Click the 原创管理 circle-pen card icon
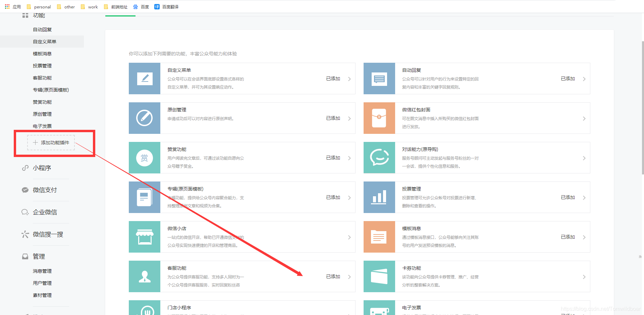644x315 pixels. 145,118
